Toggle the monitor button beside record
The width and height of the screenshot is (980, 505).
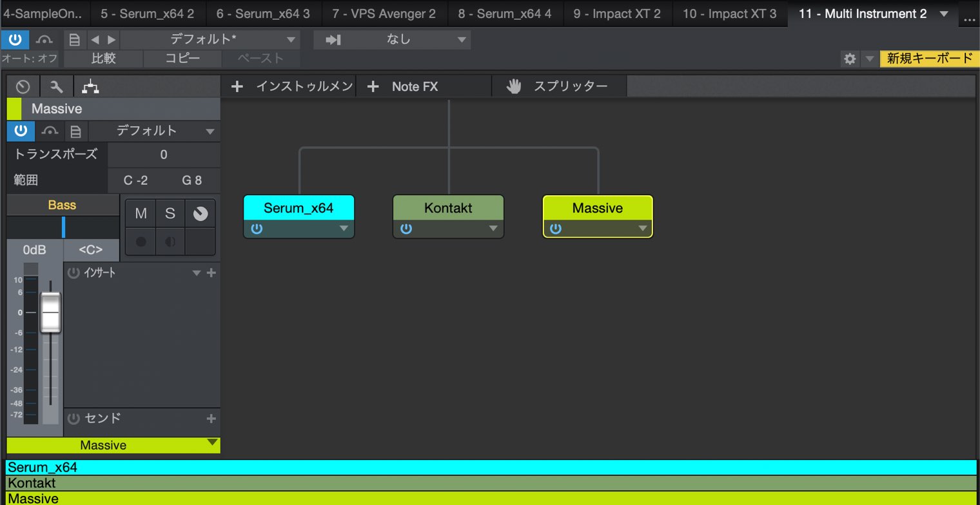click(x=170, y=242)
